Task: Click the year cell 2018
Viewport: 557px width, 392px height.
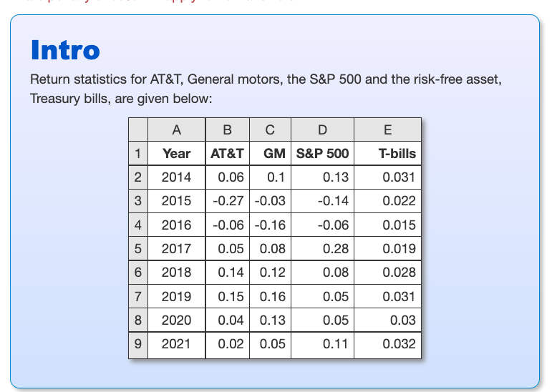Action: (177, 273)
